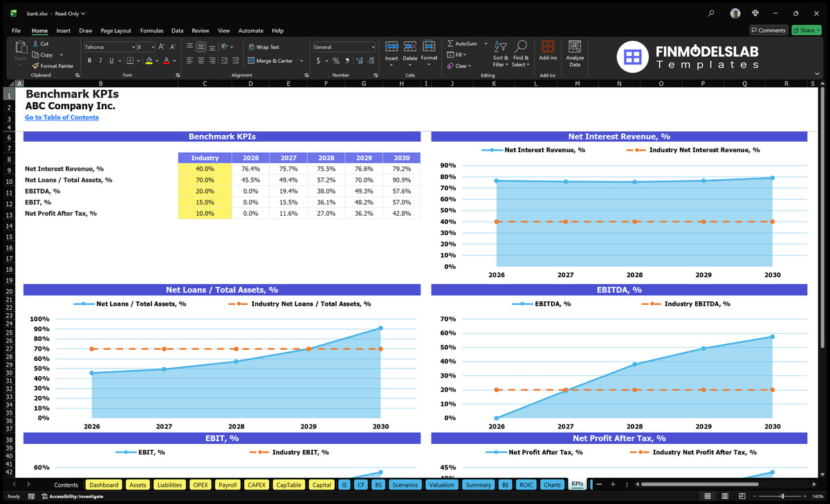Switch to the Formulas tab

click(x=151, y=30)
